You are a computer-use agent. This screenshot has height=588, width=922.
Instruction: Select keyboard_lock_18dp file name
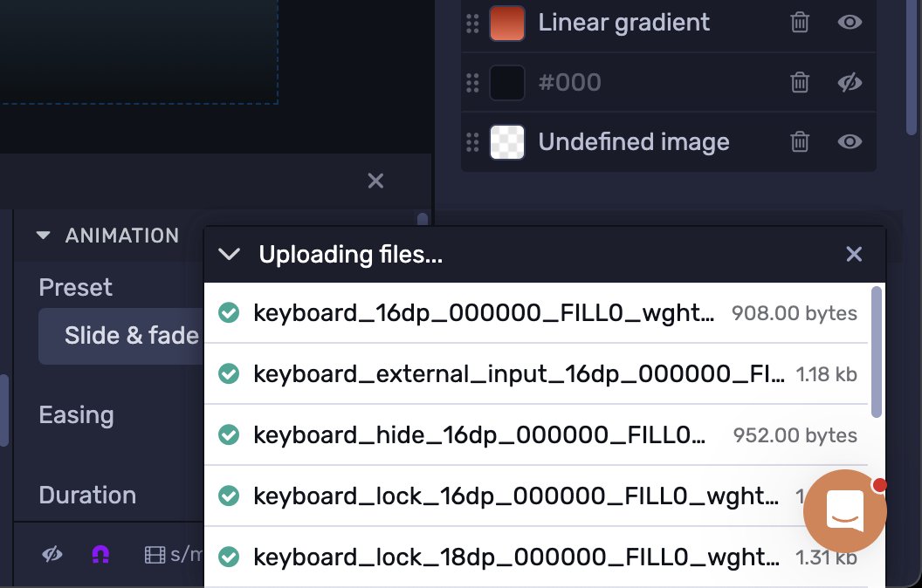516,557
